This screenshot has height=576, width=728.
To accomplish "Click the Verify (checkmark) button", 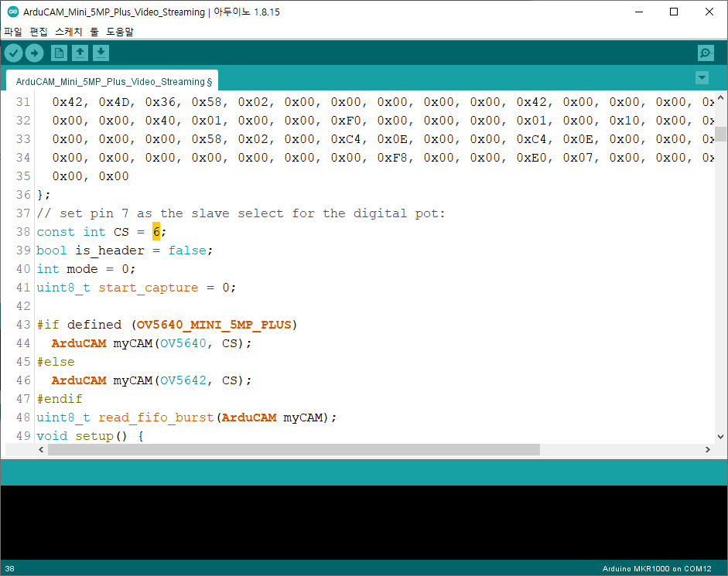I will (14, 53).
